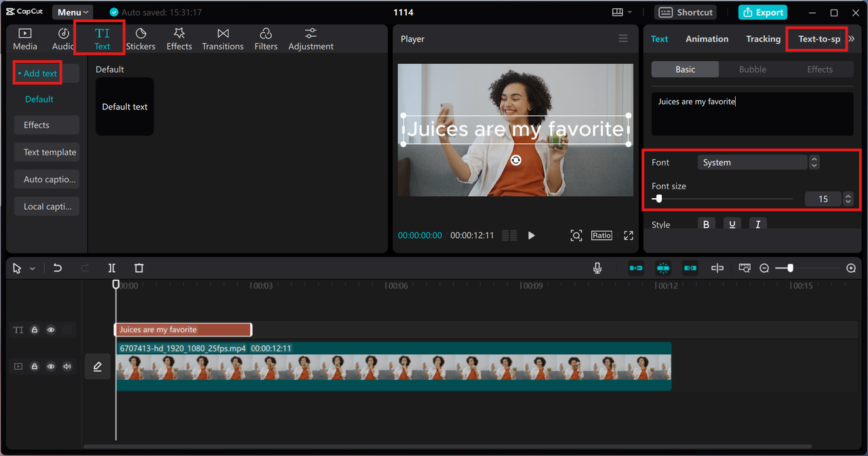Open the Font dropdown showing System

click(753, 162)
